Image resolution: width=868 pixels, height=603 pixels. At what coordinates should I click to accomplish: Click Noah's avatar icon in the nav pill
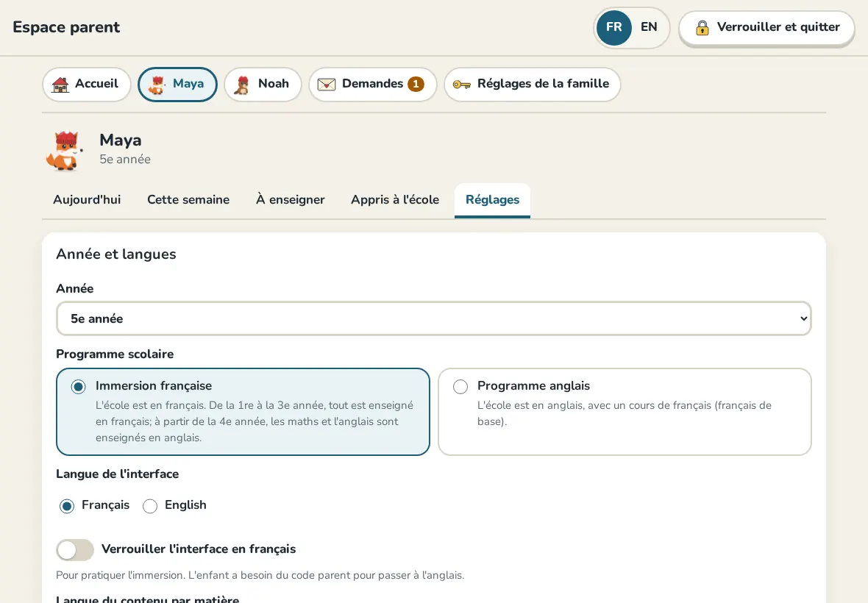point(242,85)
